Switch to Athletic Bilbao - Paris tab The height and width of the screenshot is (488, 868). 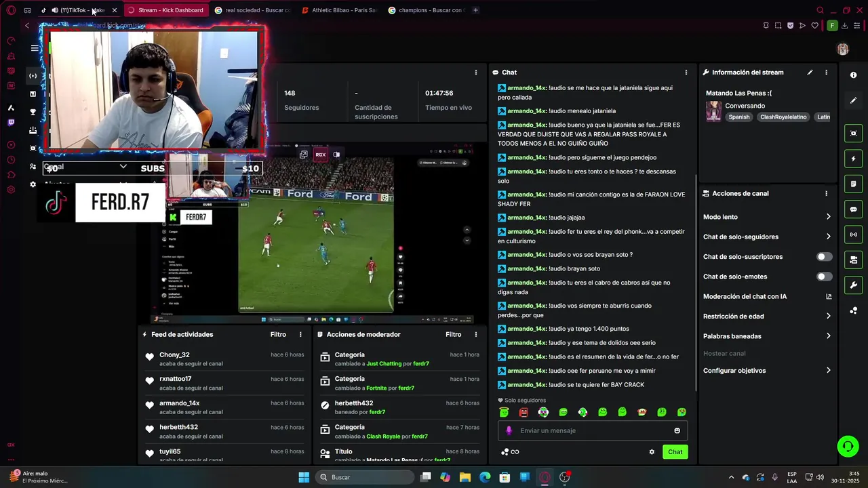tap(339, 10)
